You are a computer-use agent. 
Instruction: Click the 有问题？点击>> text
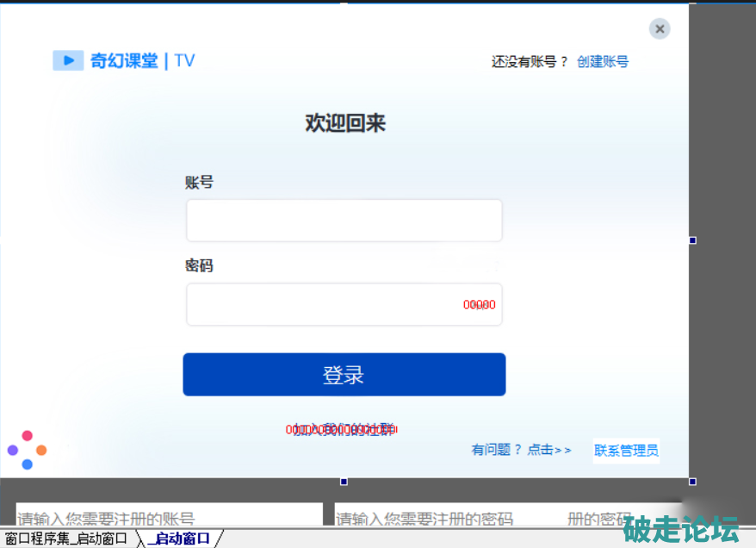click(x=521, y=450)
